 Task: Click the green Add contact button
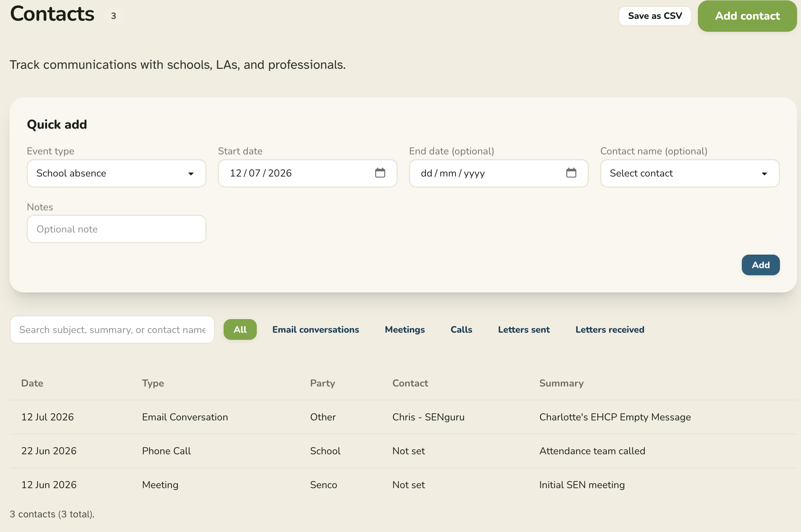pos(747,16)
